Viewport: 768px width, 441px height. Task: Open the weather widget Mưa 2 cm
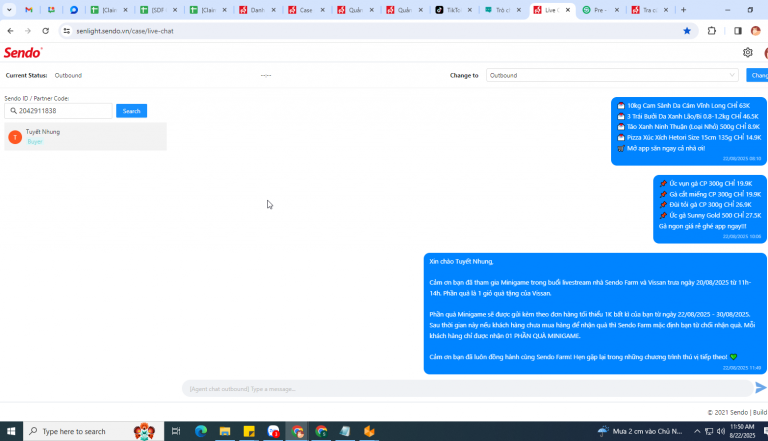[640, 431]
